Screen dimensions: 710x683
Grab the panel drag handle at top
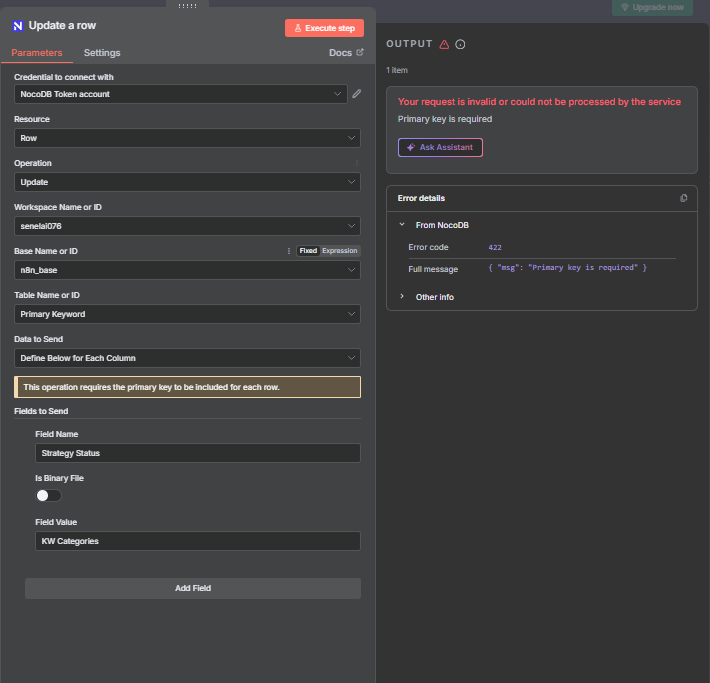187,4
